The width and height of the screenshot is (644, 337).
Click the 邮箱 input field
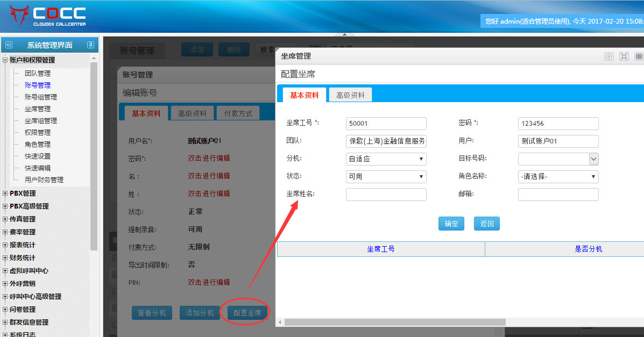pyautogui.click(x=558, y=195)
